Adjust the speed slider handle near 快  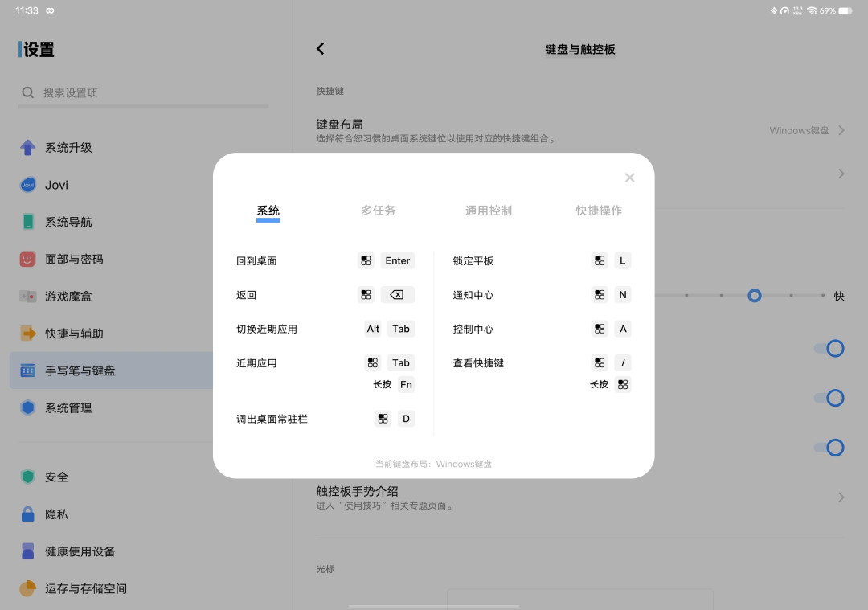pyautogui.click(x=755, y=296)
